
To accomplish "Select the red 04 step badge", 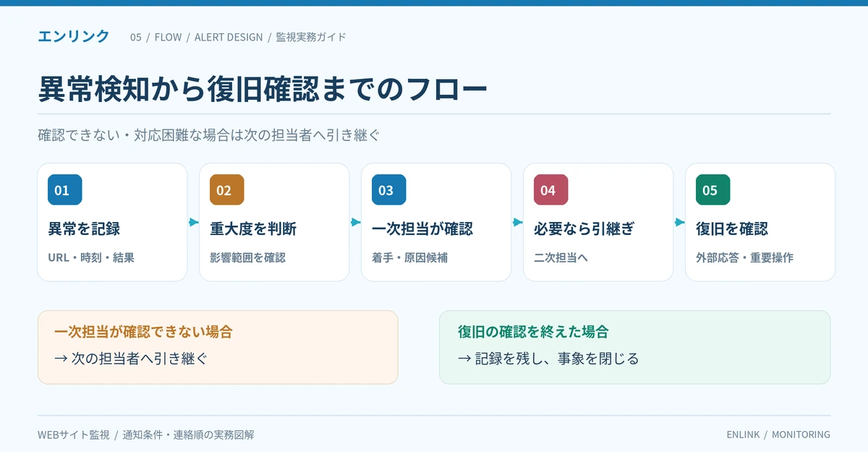I will pos(551,190).
